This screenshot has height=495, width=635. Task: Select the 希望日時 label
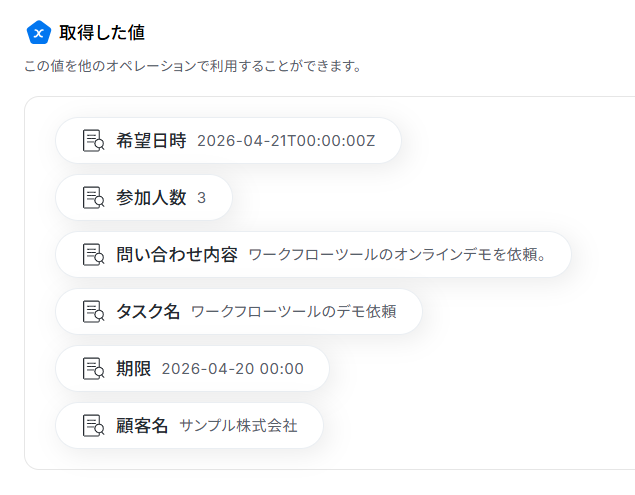click(x=151, y=141)
